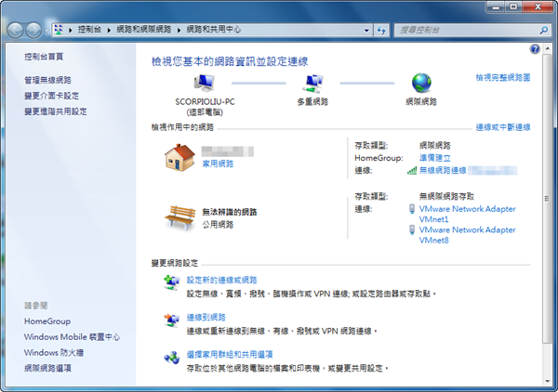Open 檢視完整網路圖 link
Viewport: 558px width, 392px height.
coord(503,77)
